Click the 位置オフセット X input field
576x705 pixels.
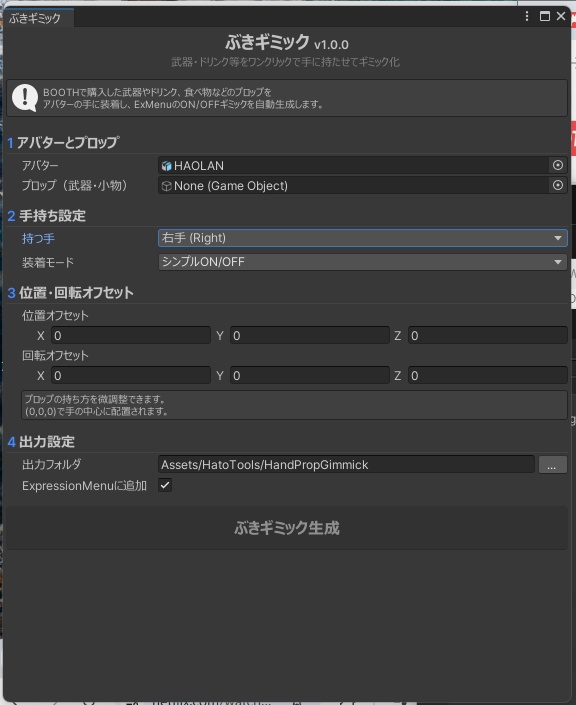[130, 335]
